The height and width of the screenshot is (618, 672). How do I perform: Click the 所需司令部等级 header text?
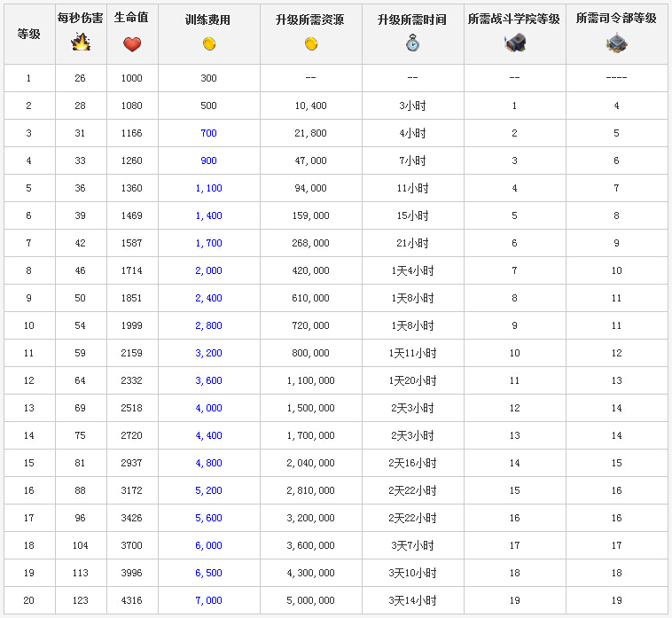616,19
